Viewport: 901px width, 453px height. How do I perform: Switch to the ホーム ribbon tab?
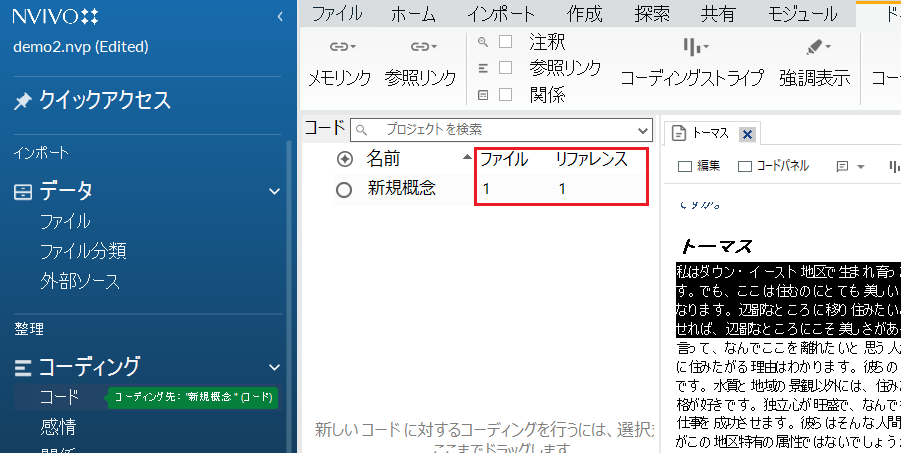(x=413, y=13)
